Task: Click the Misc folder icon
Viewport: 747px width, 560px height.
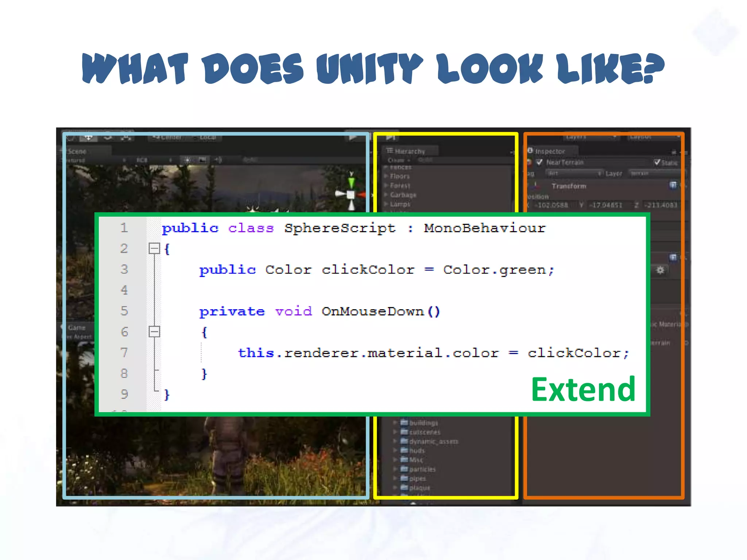Action: coord(404,459)
